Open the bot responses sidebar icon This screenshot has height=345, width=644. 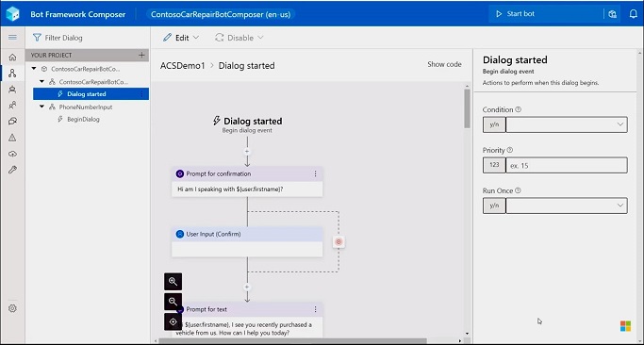[x=13, y=90]
